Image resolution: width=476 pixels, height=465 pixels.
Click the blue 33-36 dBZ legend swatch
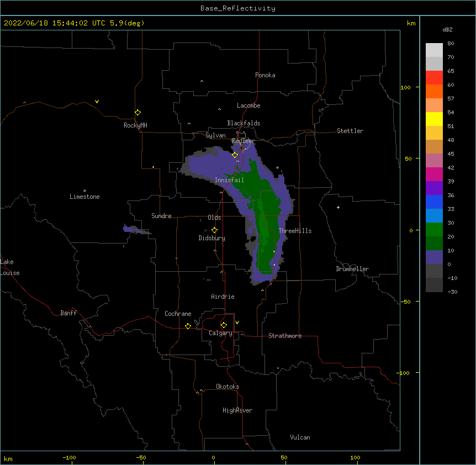pyautogui.click(x=434, y=202)
